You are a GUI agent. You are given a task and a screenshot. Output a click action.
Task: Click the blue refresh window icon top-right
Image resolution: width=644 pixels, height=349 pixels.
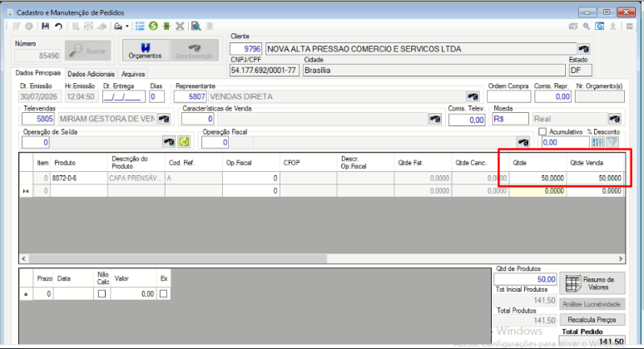[600, 27]
